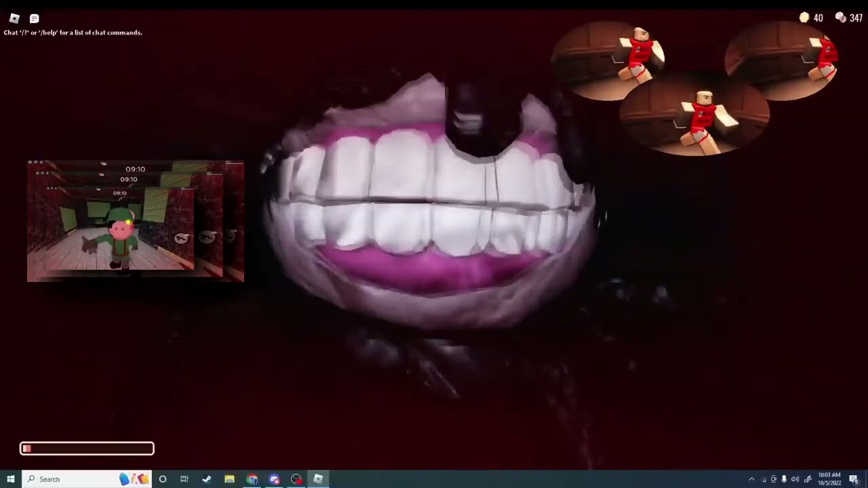Click the chat commands help text
Screen dimensions: 868x488
click(73, 33)
